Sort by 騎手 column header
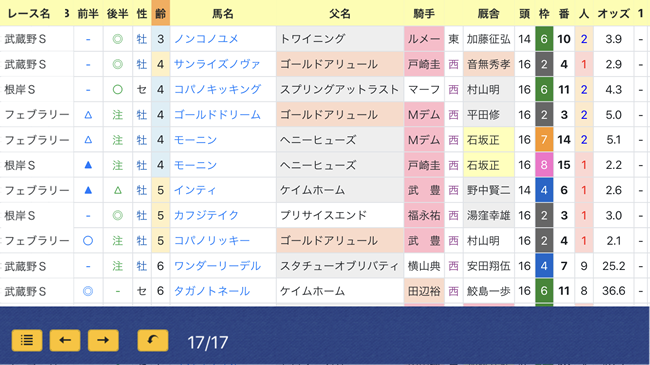This screenshot has width=650, height=365. (424, 14)
